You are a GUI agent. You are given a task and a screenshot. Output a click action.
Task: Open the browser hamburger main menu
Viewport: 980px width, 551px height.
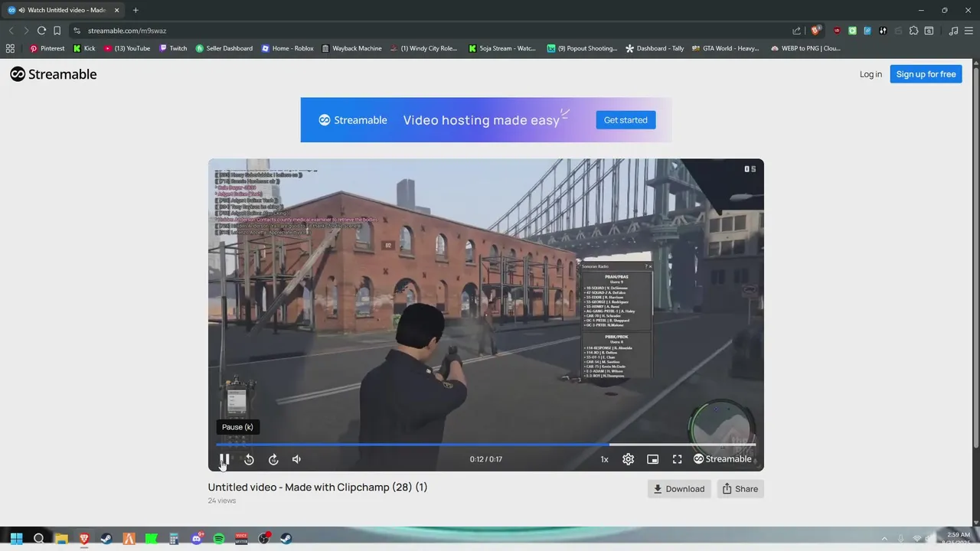[969, 31]
